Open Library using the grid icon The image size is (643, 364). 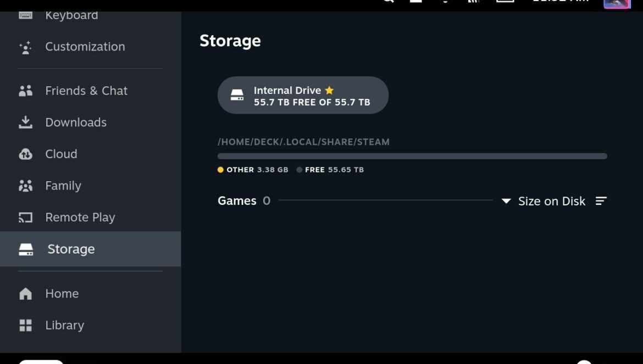coord(25,325)
